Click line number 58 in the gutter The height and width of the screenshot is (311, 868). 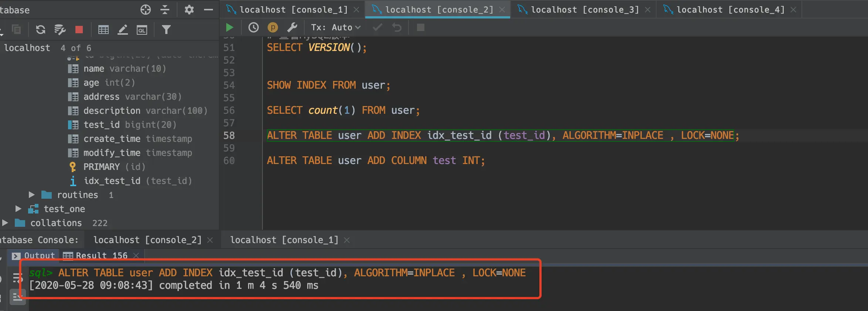click(x=229, y=136)
